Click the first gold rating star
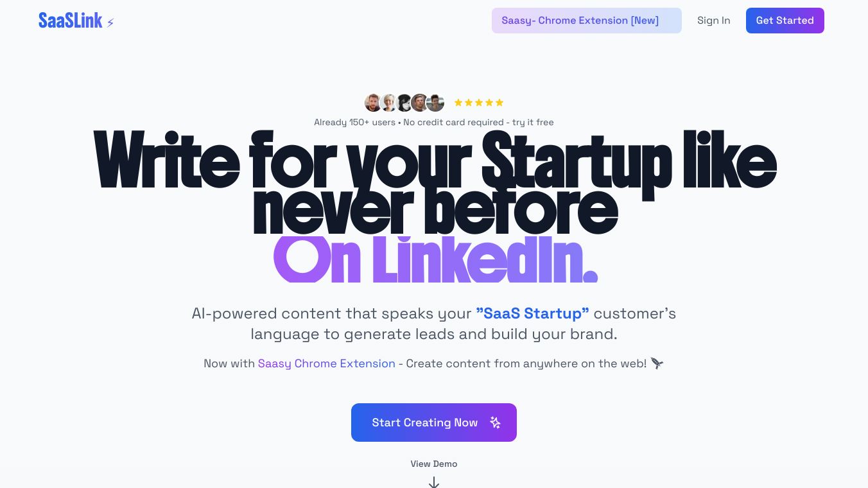 [458, 103]
